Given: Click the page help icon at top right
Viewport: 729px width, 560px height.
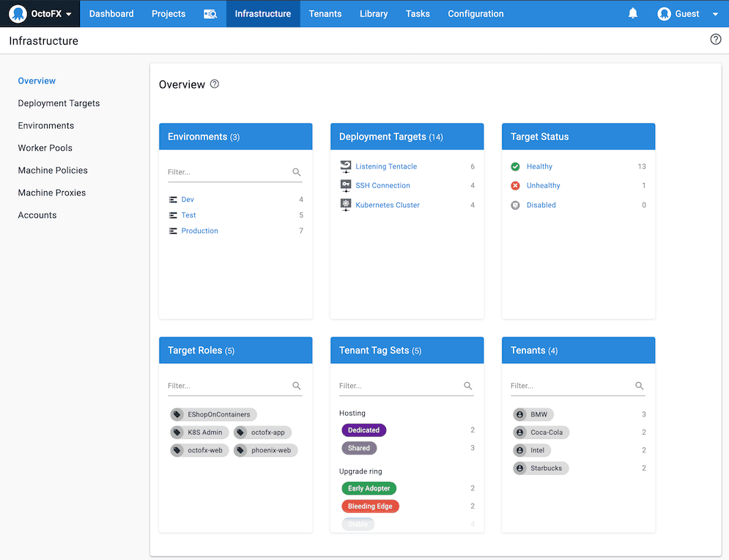Looking at the screenshot, I should pos(716,40).
